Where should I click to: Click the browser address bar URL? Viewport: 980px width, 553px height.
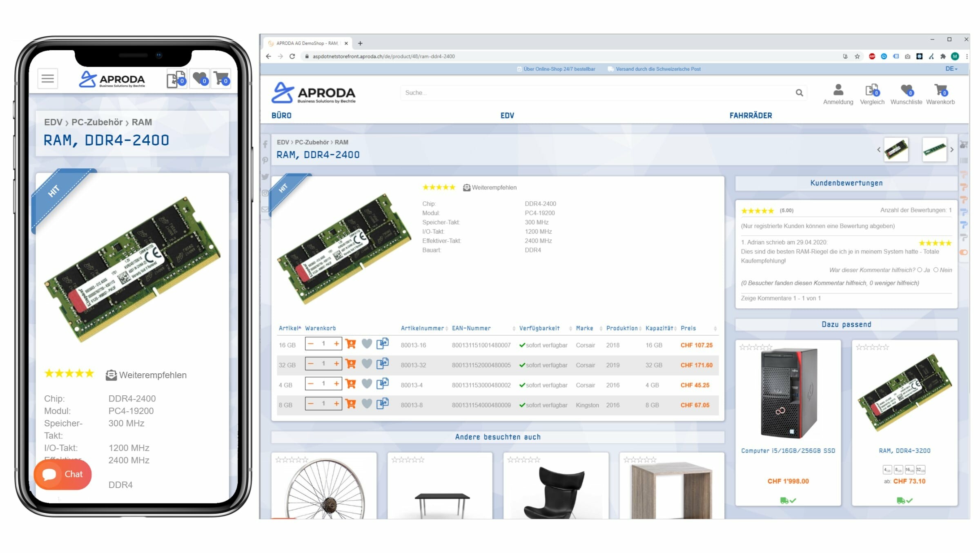(383, 56)
